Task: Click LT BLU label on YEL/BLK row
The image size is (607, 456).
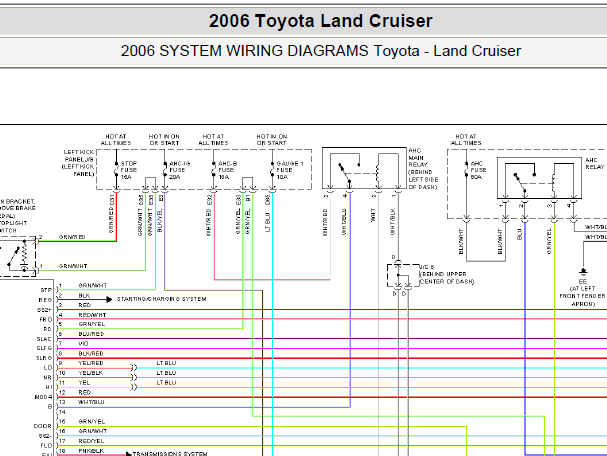Action: [x=166, y=373]
